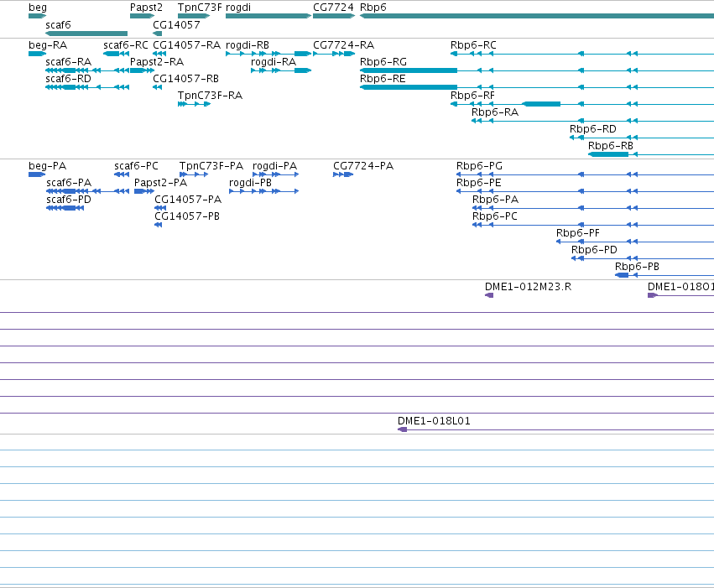Click the Rbp6-PF protein feature
Image resolution: width=714 pixels, height=588 pixels.
pyautogui.click(x=635, y=242)
